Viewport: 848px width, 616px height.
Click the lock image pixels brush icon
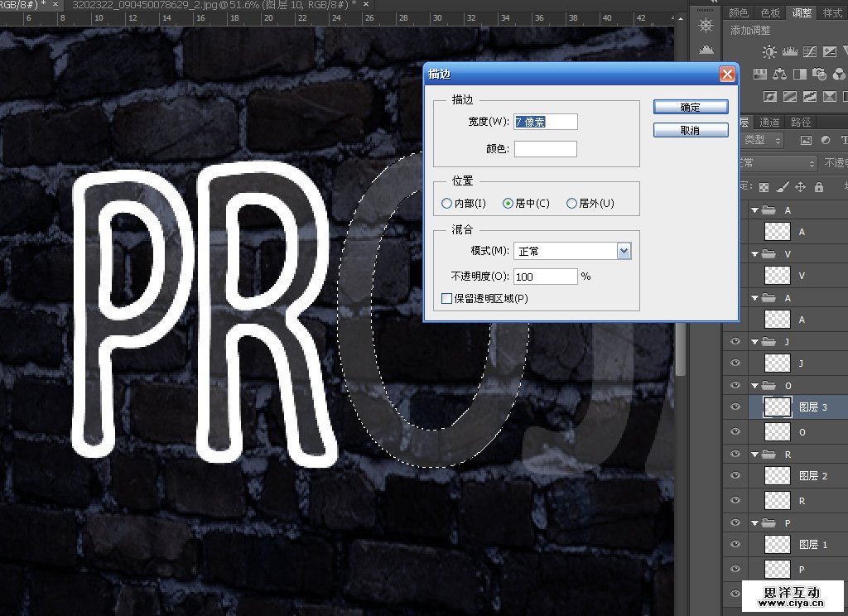pos(782,187)
